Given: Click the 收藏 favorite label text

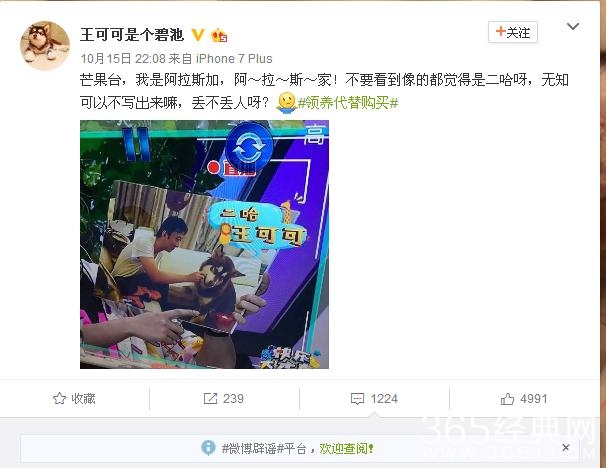Looking at the screenshot, I should click(83, 398).
